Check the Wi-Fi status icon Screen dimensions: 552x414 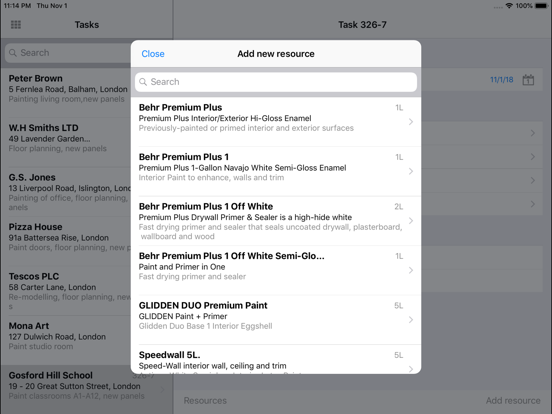(x=509, y=6)
